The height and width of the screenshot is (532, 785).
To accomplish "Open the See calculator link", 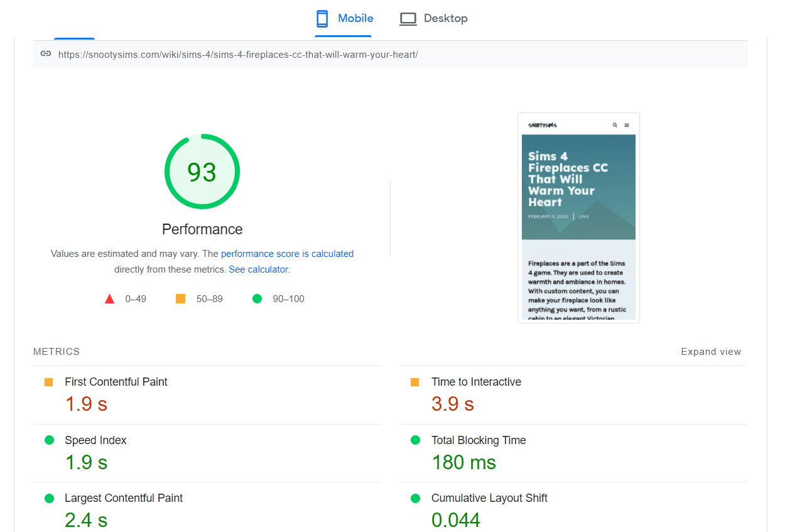I will coord(257,269).
